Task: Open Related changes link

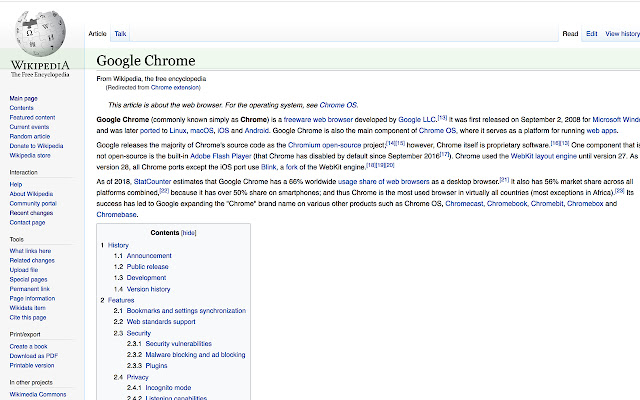Action: pos(32,260)
